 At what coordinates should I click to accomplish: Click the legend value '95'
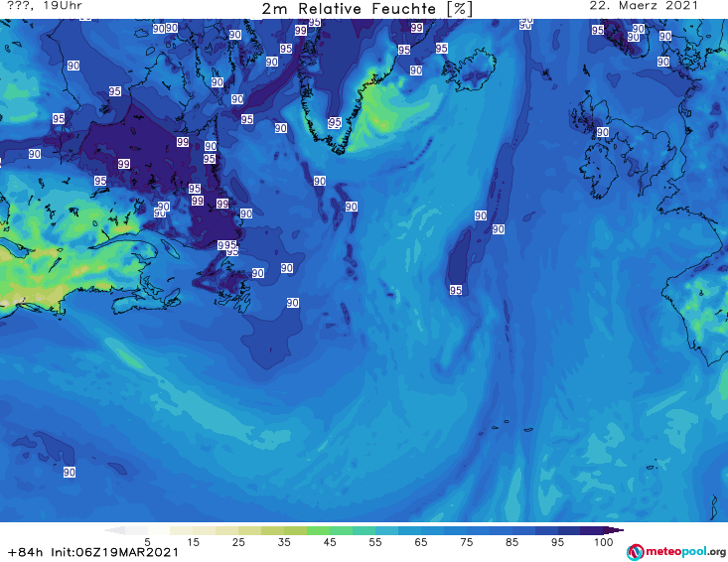tap(557, 541)
